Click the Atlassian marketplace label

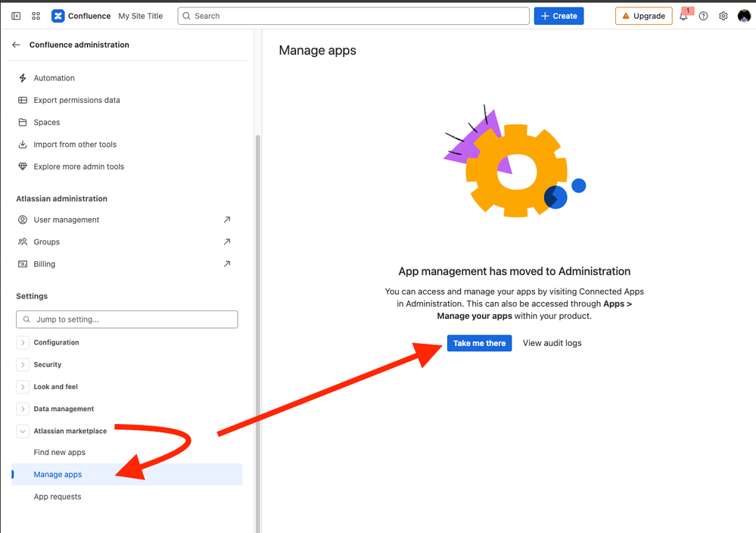click(70, 432)
